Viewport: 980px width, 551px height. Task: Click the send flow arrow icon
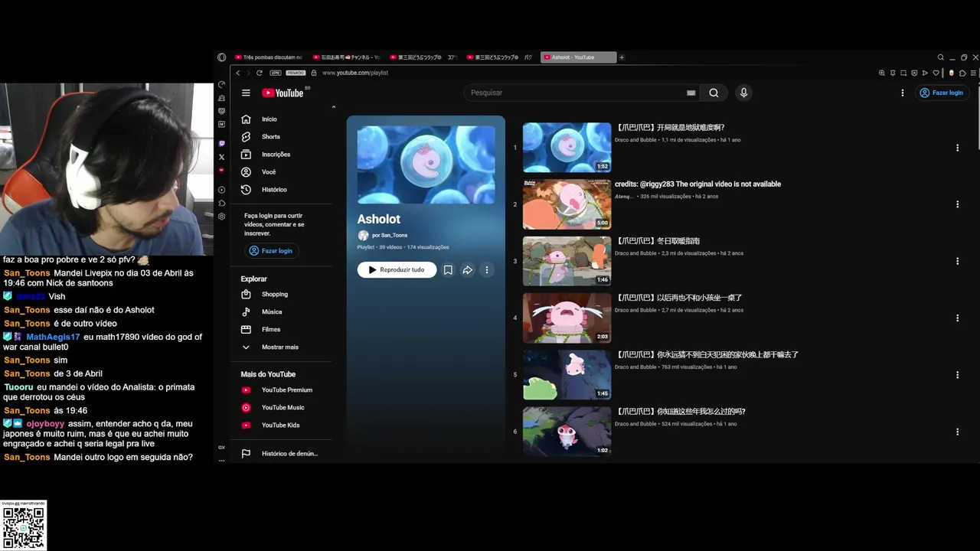(x=925, y=73)
